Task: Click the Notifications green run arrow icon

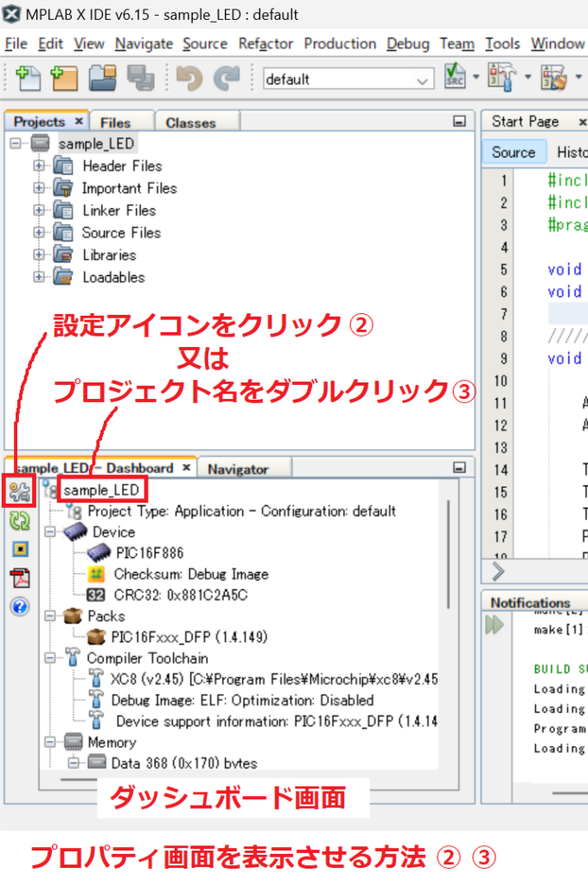Action: pos(495,625)
